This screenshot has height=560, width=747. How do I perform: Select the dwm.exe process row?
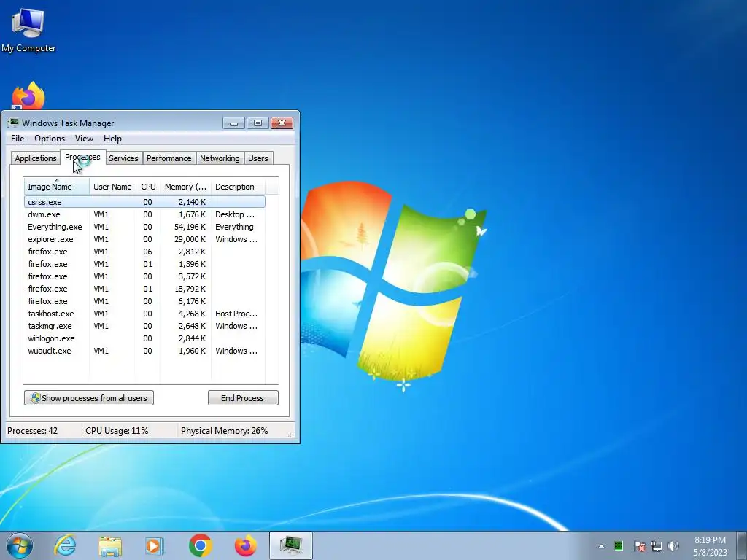pyautogui.click(x=144, y=214)
